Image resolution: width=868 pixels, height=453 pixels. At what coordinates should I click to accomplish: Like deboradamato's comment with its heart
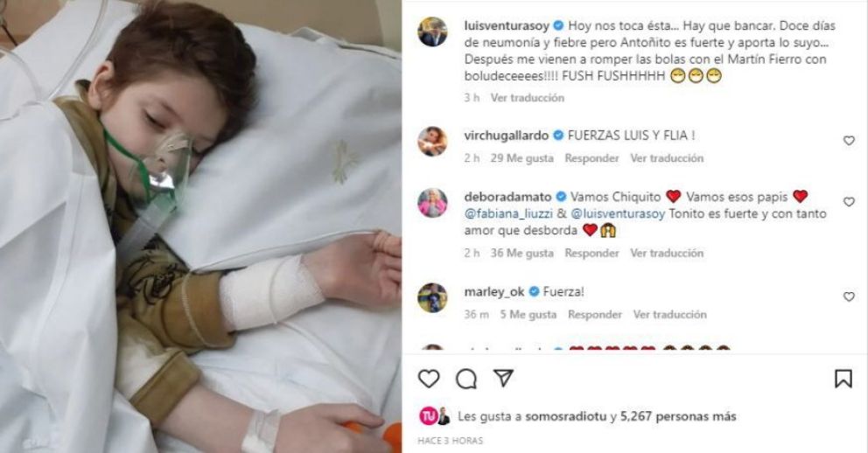849,202
